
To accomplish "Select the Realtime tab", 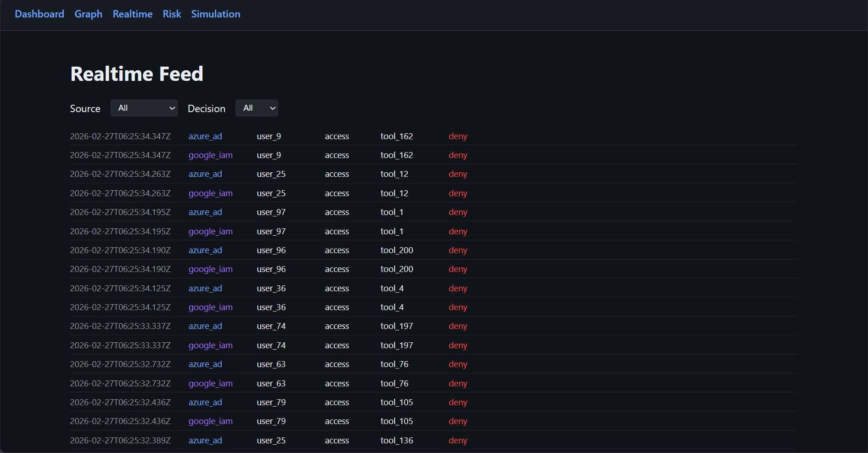I will pyautogui.click(x=132, y=14).
